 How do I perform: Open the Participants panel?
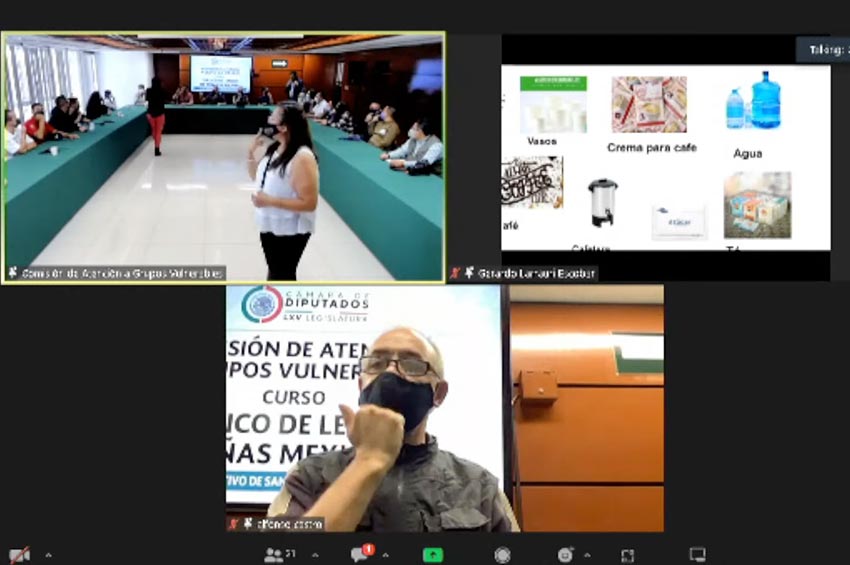pos(279,555)
